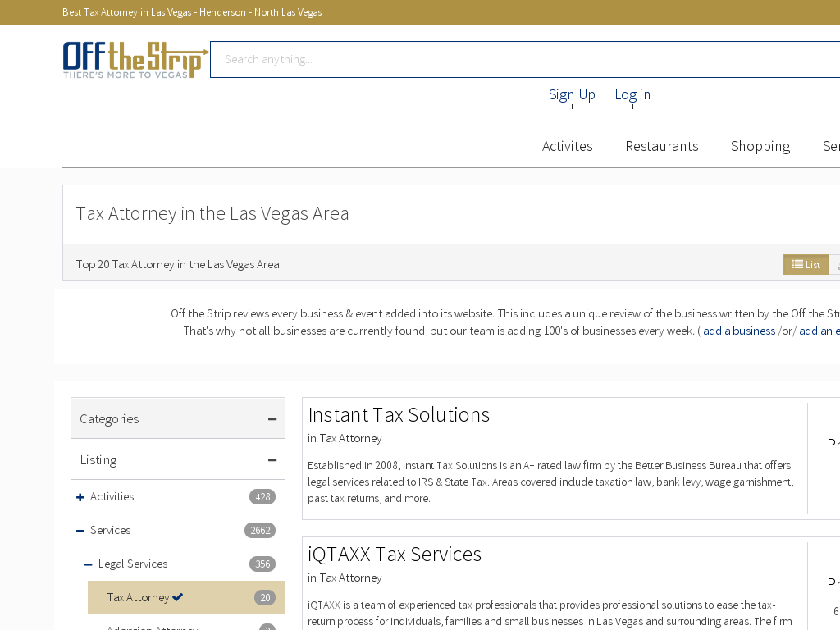Viewport: 840px width, 630px height.
Task: Switch to List view
Action: 806,264
